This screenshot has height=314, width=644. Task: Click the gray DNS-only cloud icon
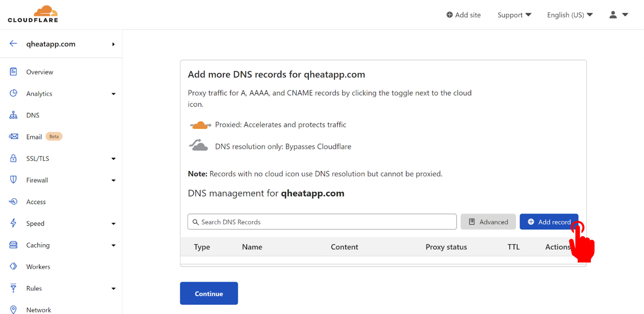point(199,145)
